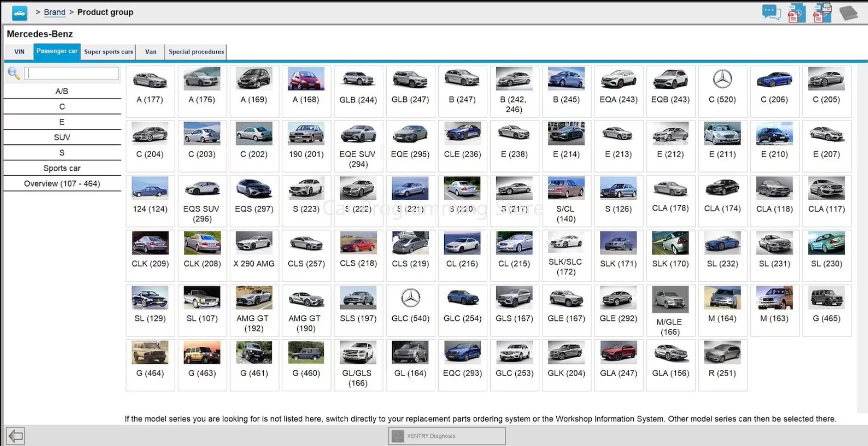Screen dimensions: 868x446
Task: Select Overview (107 - 464) filter
Action: click(62, 184)
